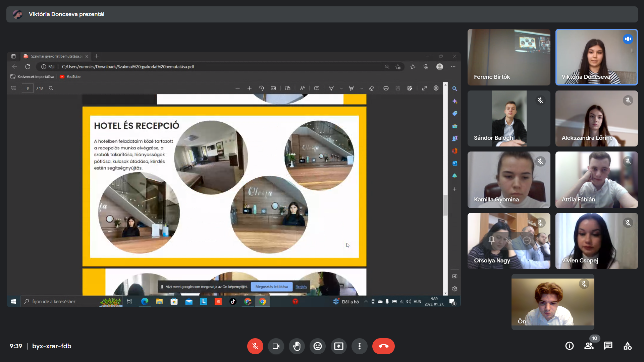
Task: Open the highlighter tool dropdown arrow
Action: coord(362,88)
